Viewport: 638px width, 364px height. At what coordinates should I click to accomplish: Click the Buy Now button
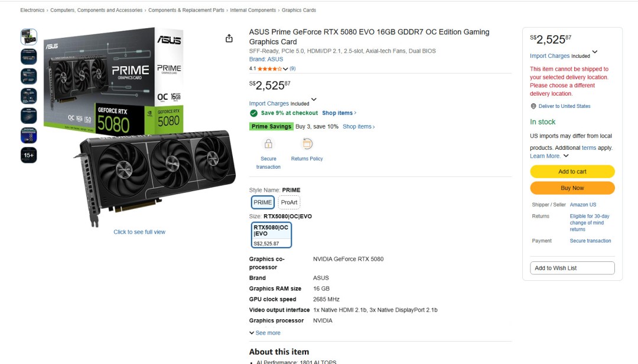pos(572,188)
